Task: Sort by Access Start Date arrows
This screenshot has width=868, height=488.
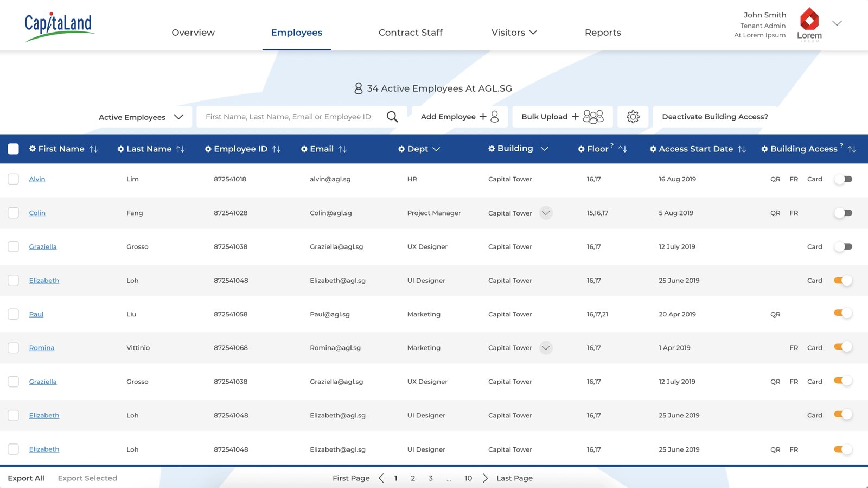Action: (x=742, y=149)
